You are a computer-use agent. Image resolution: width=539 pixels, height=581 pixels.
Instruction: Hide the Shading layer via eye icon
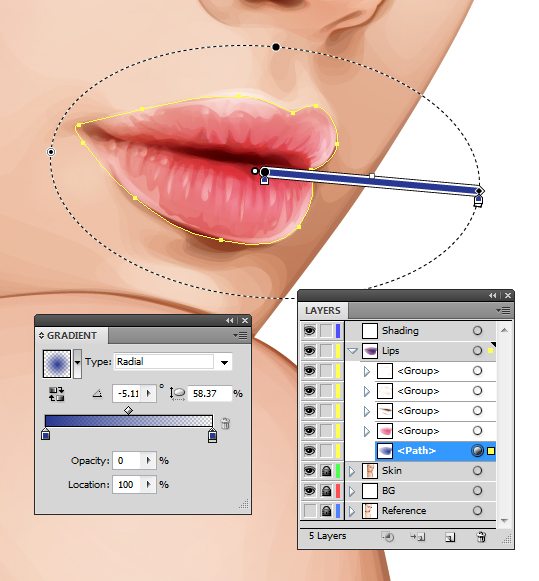click(x=310, y=331)
